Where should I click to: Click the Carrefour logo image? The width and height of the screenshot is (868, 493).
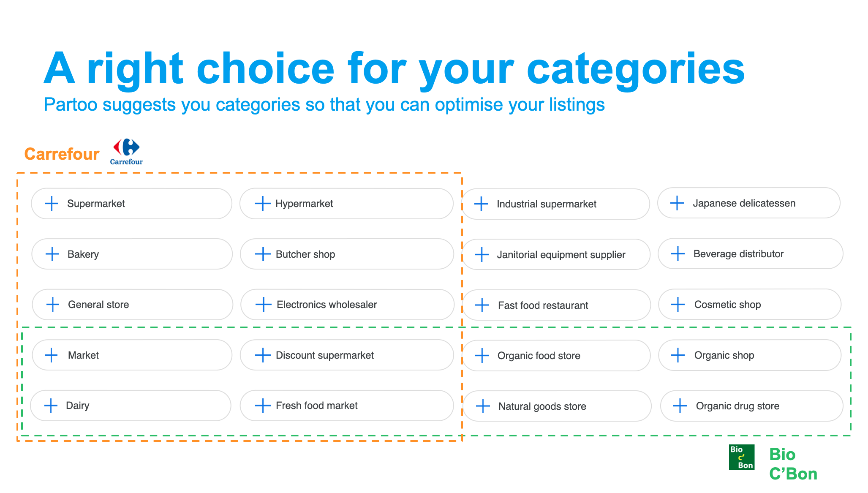coord(126,151)
